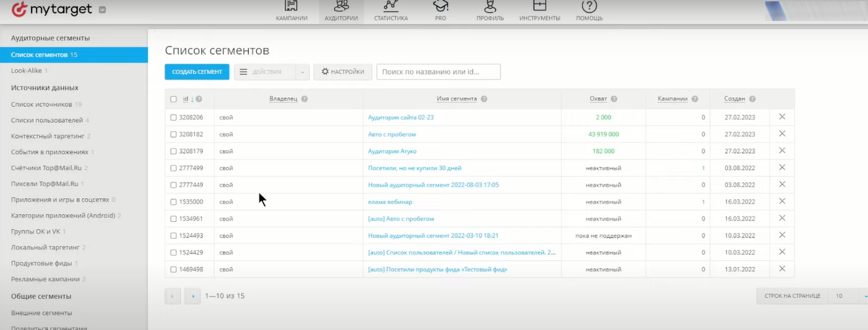The image size is (868, 330).
Task: Open the rows-per-page dropdown showing 10
Action: (848, 297)
